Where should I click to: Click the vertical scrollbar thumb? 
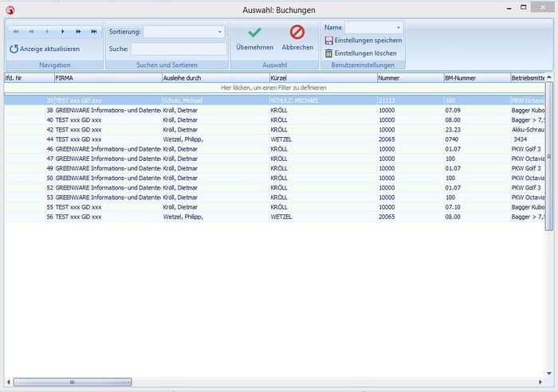coord(549,156)
